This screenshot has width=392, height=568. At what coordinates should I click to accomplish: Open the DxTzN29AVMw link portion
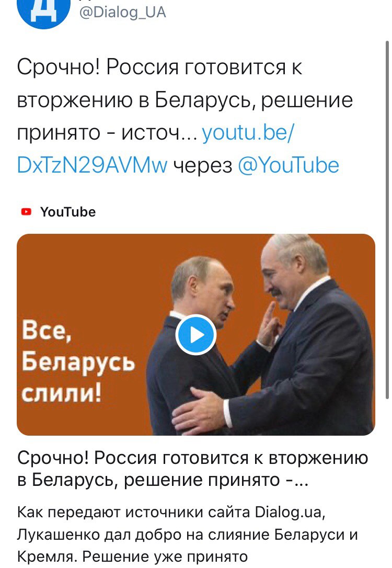pos(93,165)
